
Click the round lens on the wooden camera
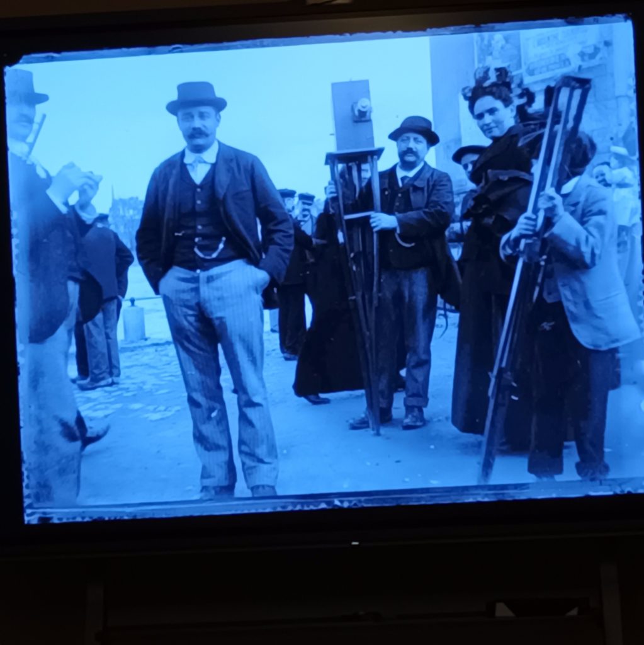(361, 109)
